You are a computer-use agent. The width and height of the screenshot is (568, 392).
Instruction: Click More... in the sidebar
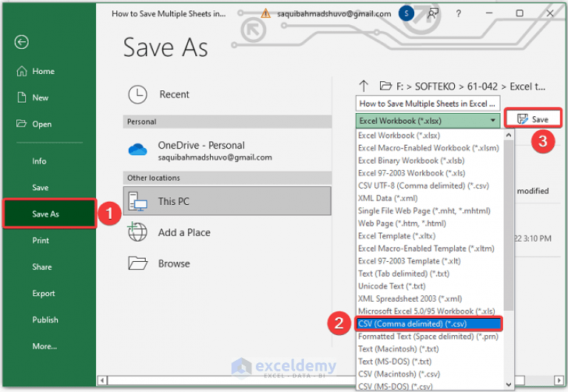[x=44, y=346]
